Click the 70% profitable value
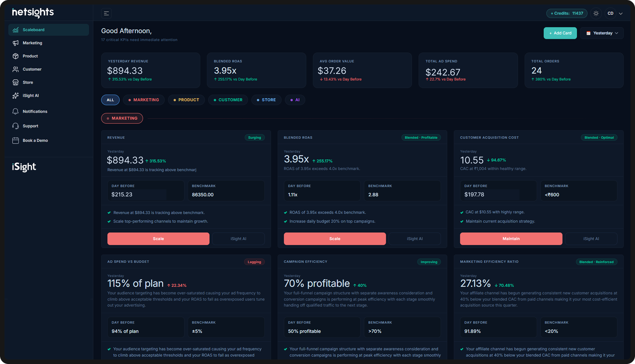The height and width of the screenshot is (364, 635). click(x=317, y=283)
